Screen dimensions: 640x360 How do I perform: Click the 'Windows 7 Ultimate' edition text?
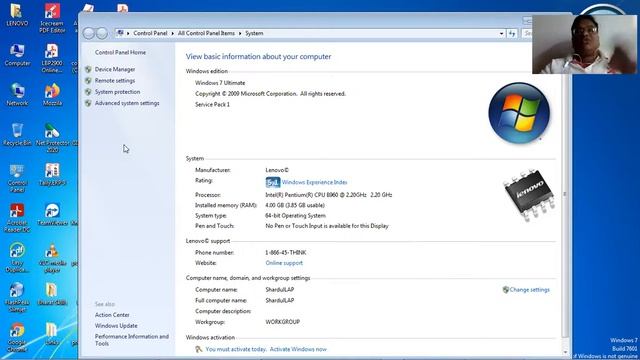click(x=220, y=83)
